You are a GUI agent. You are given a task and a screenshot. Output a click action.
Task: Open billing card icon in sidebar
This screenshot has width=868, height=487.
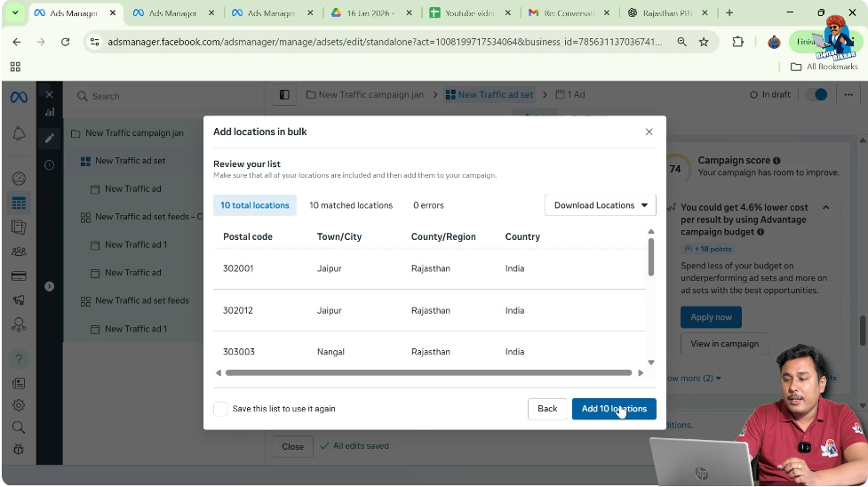pos(19,275)
